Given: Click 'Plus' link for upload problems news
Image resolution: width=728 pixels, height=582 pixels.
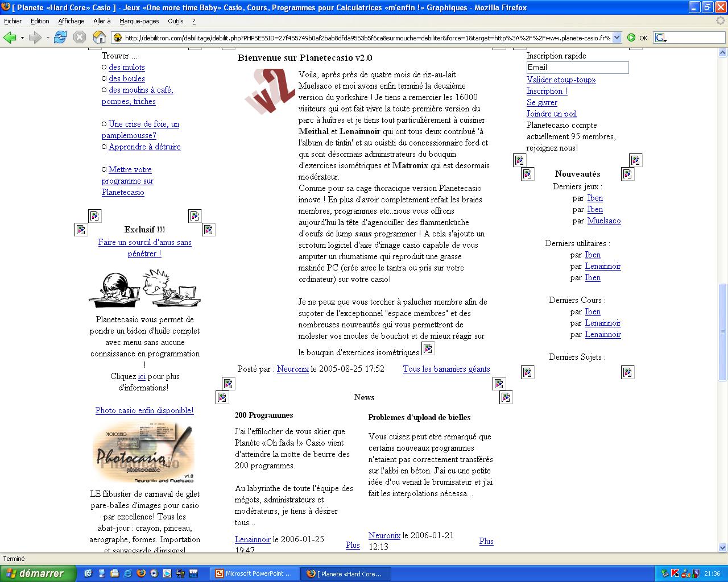Looking at the screenshot, I should 486,541.
